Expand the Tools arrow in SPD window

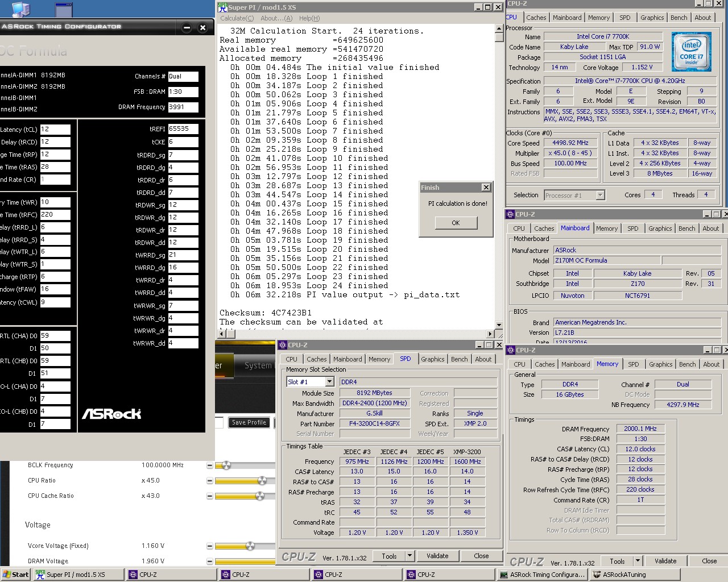click(x=409, y=556)
